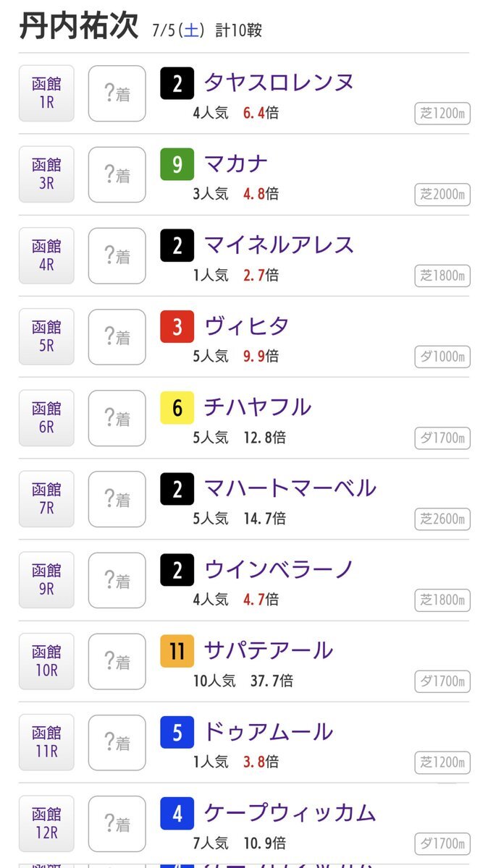This screenshot has height=868, width=488.
Task: Click the red number 3 badge for ヴィヒタ
Action: tap(177, 328)
